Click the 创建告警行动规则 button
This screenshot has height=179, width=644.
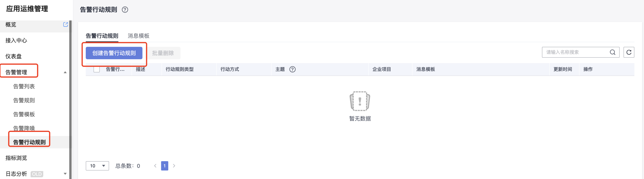pos(114,53)
